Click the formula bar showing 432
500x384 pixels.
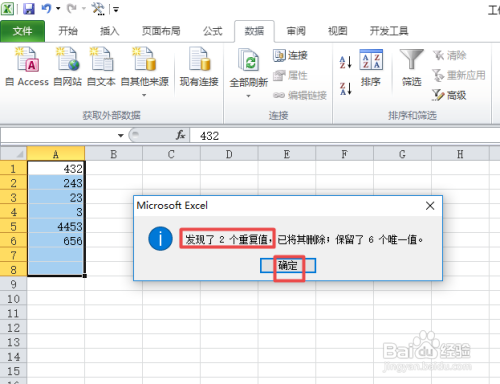pyautogui.click(x=345, y=136)
